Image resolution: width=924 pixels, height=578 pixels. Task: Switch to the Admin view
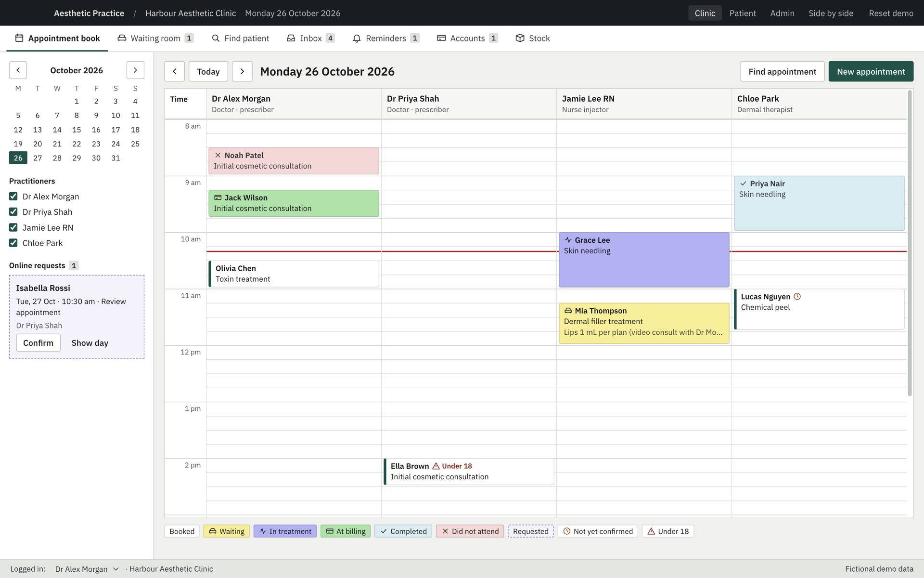pos(782,13)
